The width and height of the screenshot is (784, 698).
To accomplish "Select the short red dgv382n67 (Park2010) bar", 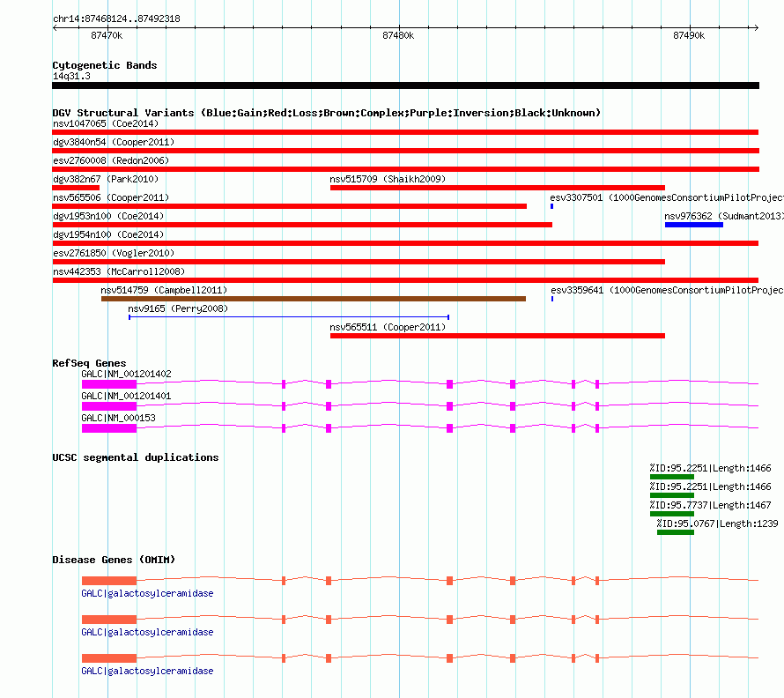I will tap(76, 188).
